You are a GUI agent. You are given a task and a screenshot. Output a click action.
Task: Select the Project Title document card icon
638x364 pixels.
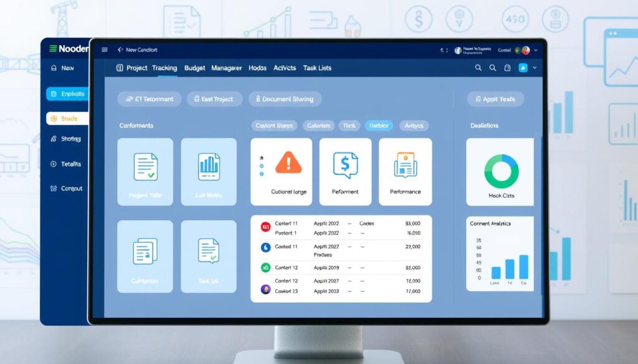145,167
